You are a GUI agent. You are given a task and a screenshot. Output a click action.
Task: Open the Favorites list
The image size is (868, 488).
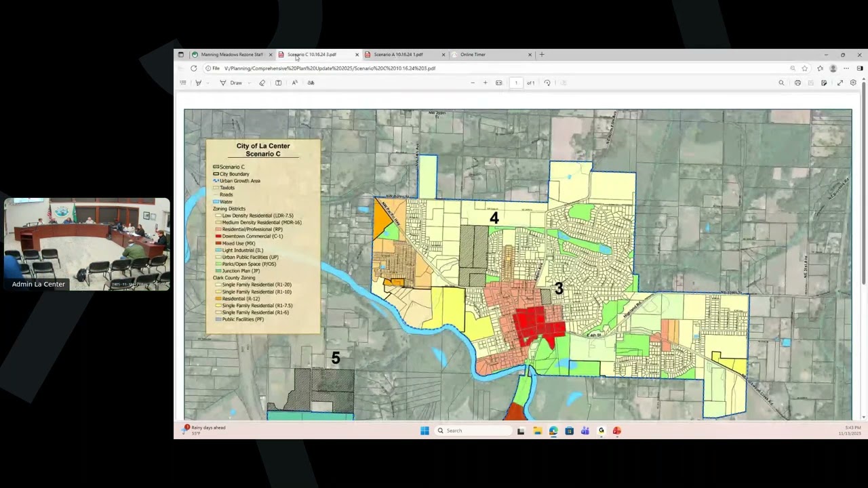[x=820, y=68]
